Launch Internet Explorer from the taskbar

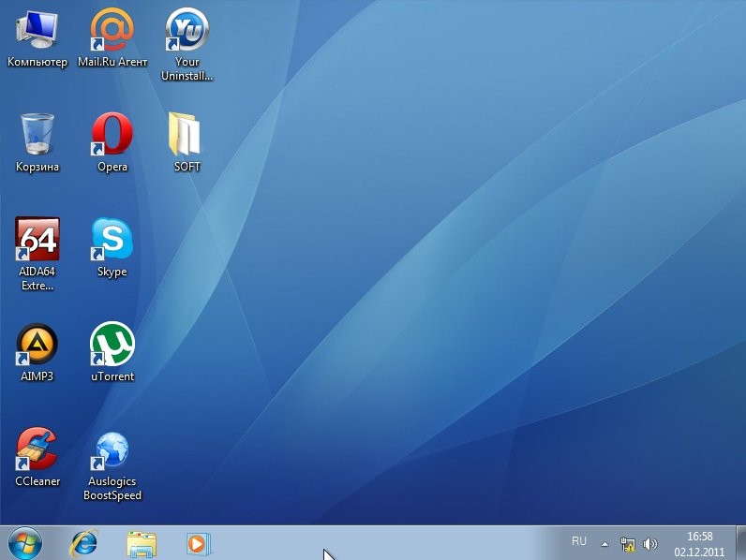pyautogui.click(x=84, y=543)
